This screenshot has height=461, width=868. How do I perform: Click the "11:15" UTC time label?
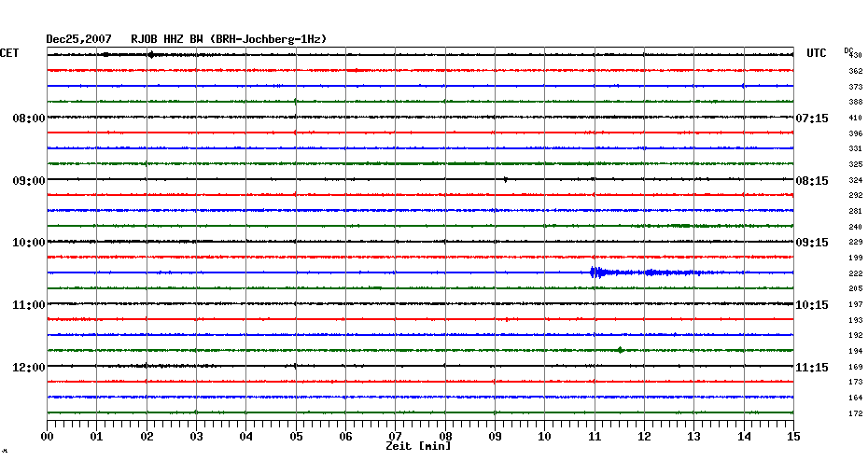tap(812, 368)
